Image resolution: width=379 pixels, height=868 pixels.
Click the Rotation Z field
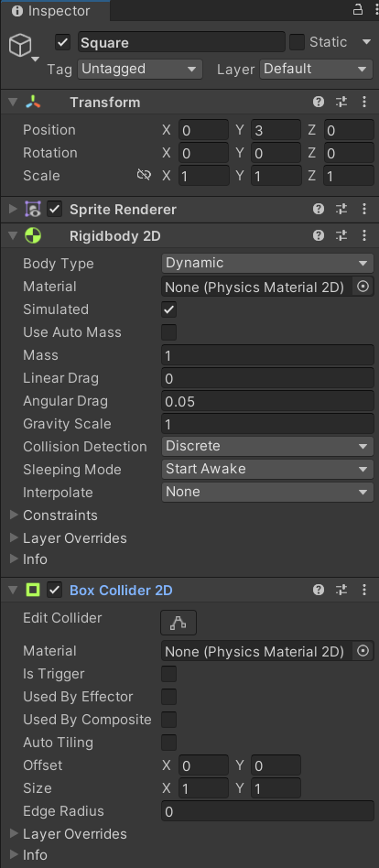point(349,153)
